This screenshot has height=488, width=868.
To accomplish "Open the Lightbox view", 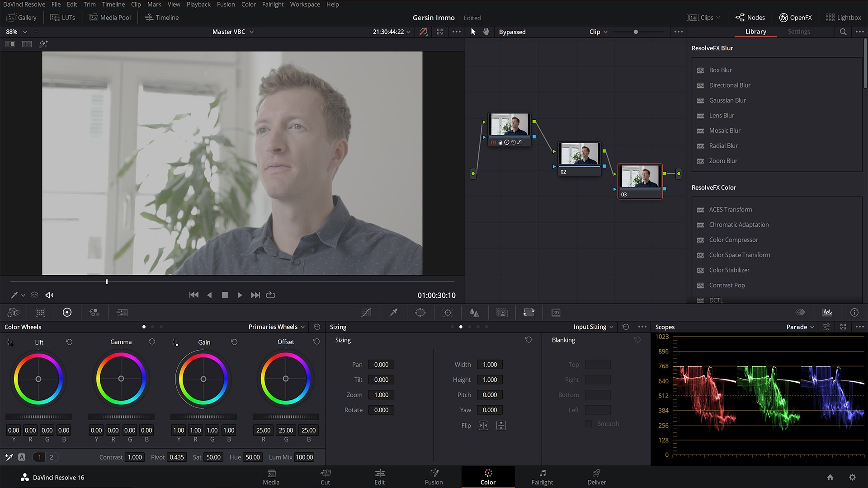I will tap(844, 17).
